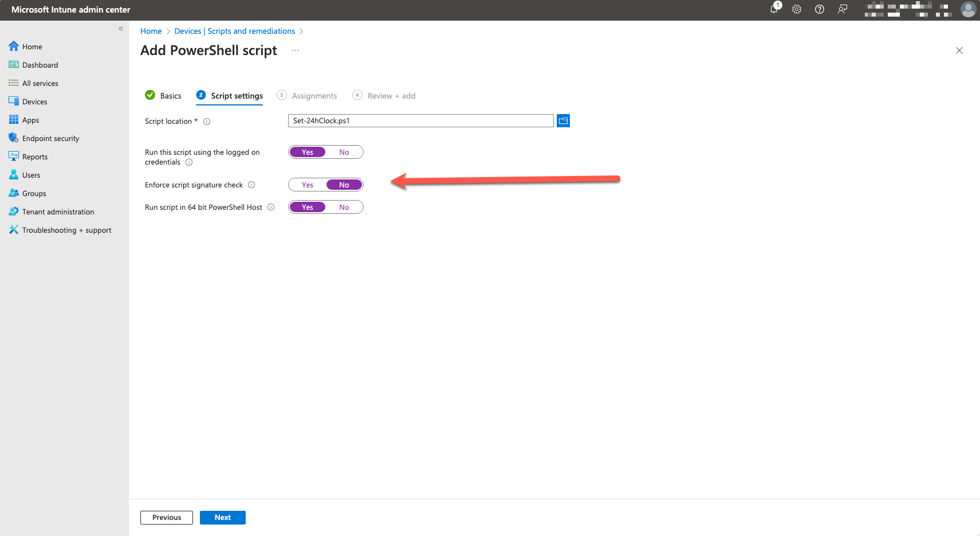
Task: Click the Next button
Action: (x=222, y=517)
